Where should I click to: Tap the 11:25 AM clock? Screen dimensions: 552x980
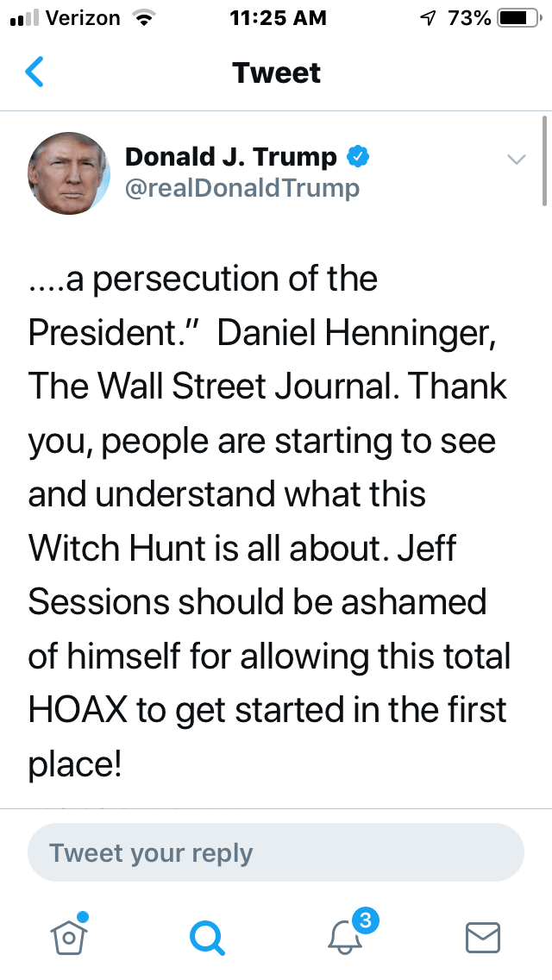click(279, 18)
